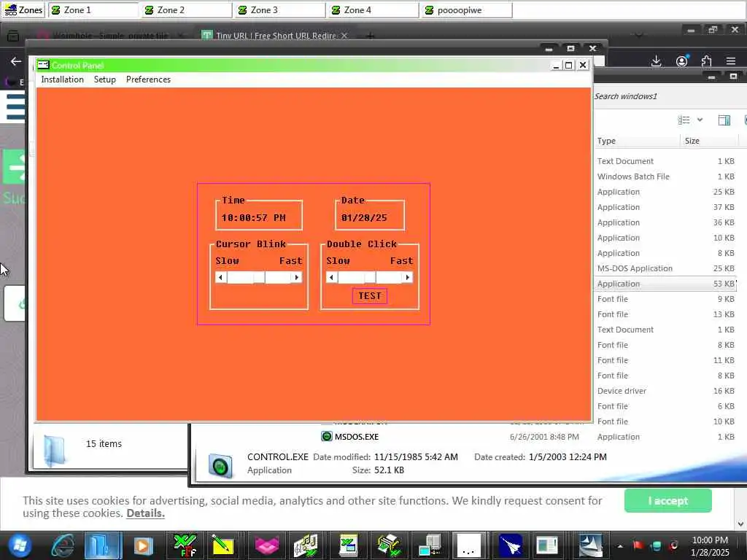Open the green X FFF taskbar icon
The height and width of the screenshot is (560, 747).
point(185,545)
